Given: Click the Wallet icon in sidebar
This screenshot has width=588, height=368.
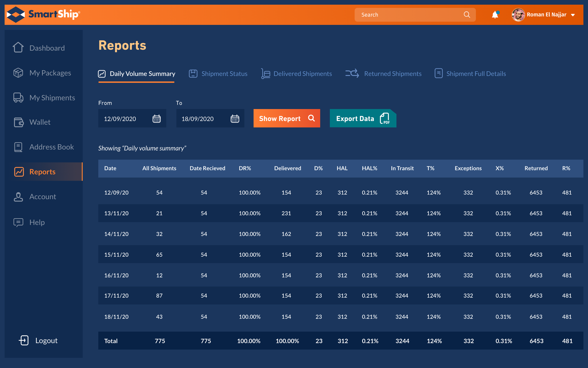Looking at the screenshot, I should pos(19,122).
